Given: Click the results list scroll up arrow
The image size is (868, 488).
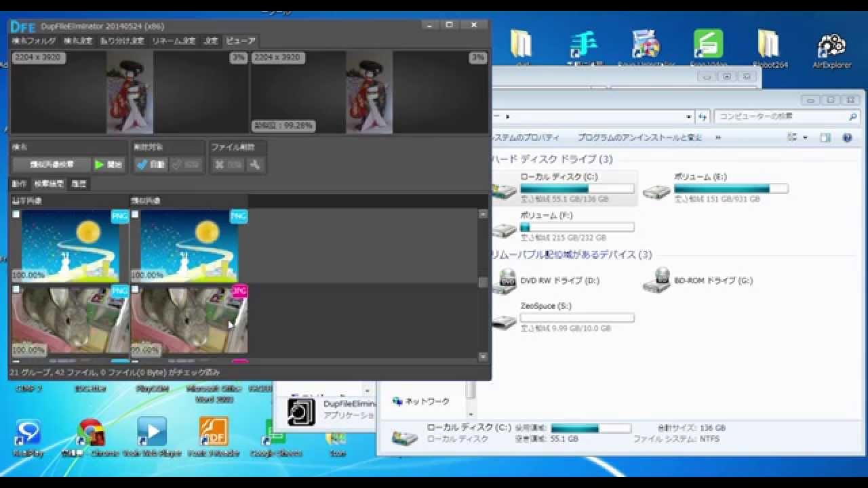Looking at the screenshot, I should [x=483, y=213].
